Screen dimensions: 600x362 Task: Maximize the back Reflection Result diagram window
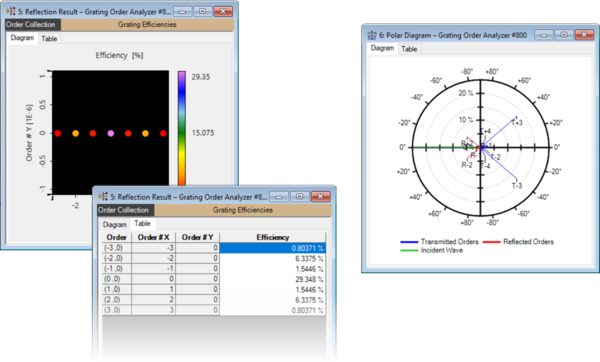coord(203,11)
